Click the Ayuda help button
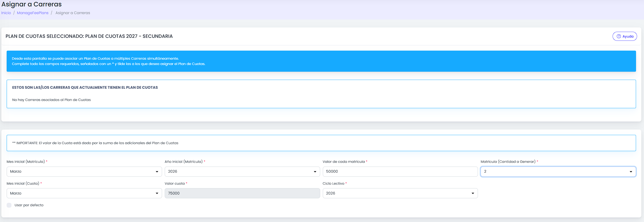Viewport: 644px width, 222px height. pos(625,36)
